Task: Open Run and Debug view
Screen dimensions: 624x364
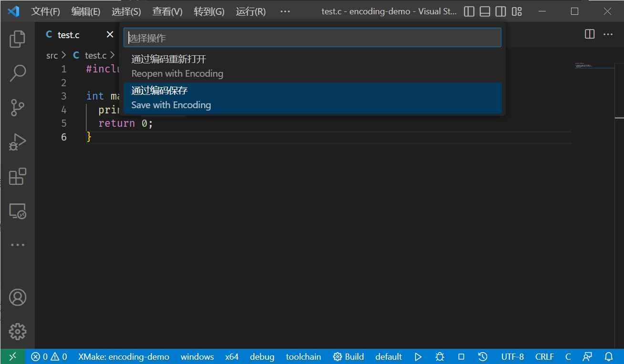Action: (x=18, y=142)
